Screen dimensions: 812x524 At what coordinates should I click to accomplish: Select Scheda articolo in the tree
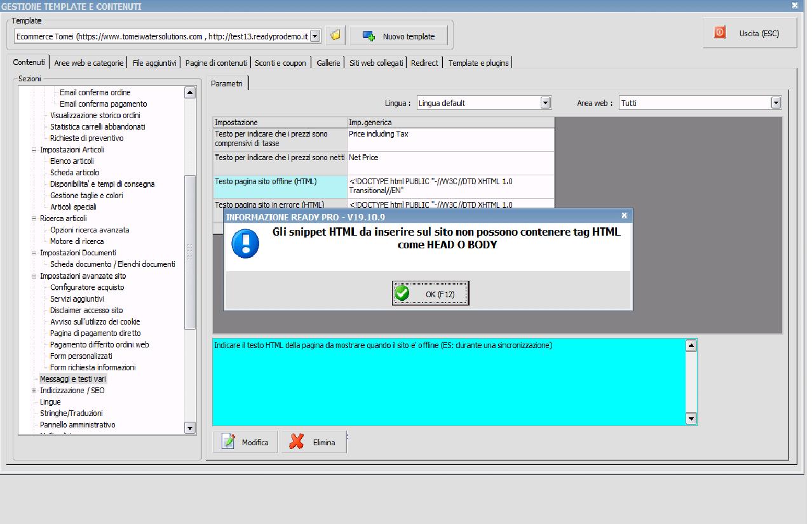(x=75, y=173)
